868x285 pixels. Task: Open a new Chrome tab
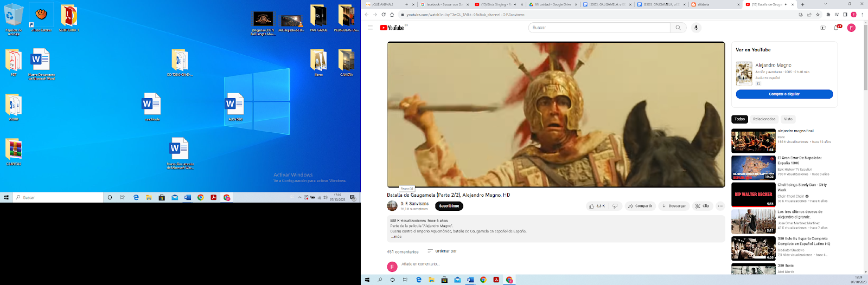802,4
